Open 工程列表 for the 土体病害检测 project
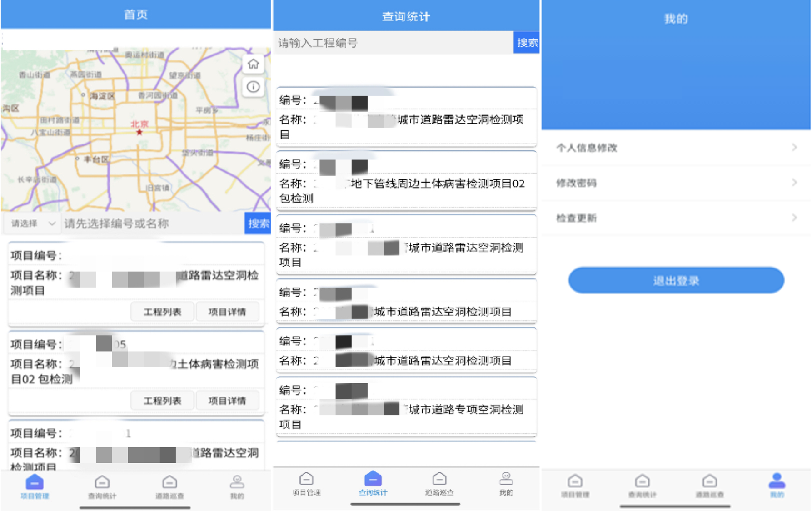812x511 pixels. tap(162, 401)
